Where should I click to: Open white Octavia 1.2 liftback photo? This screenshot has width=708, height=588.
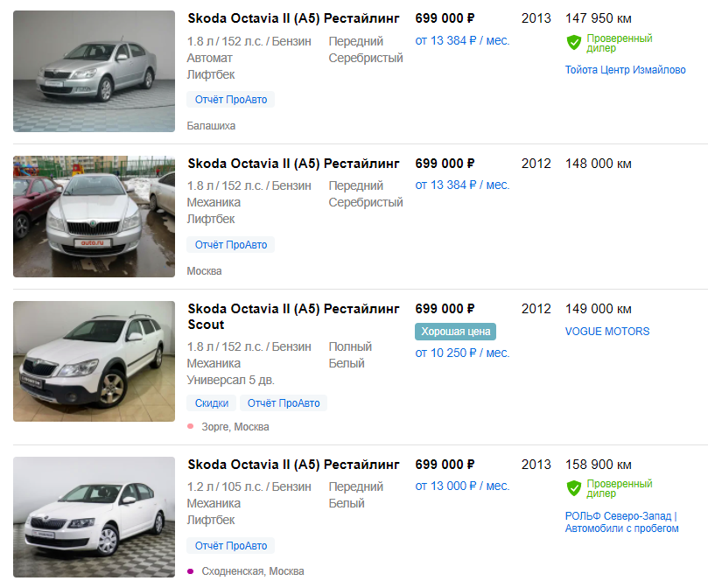pyautogui.click(x=94, y=517)
